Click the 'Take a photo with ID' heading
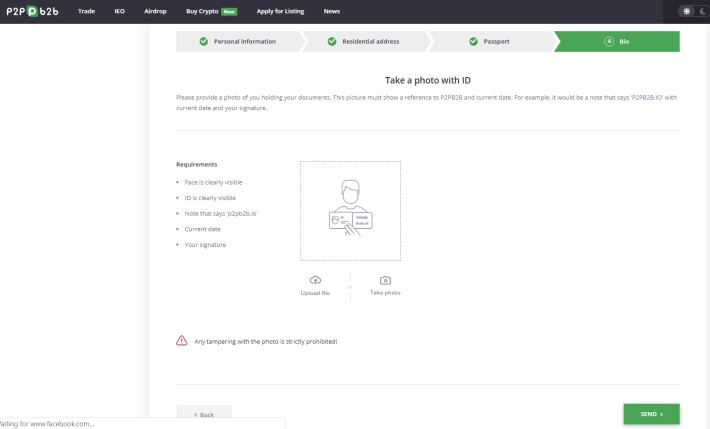 pyautogui.click(x=428, y=81)
